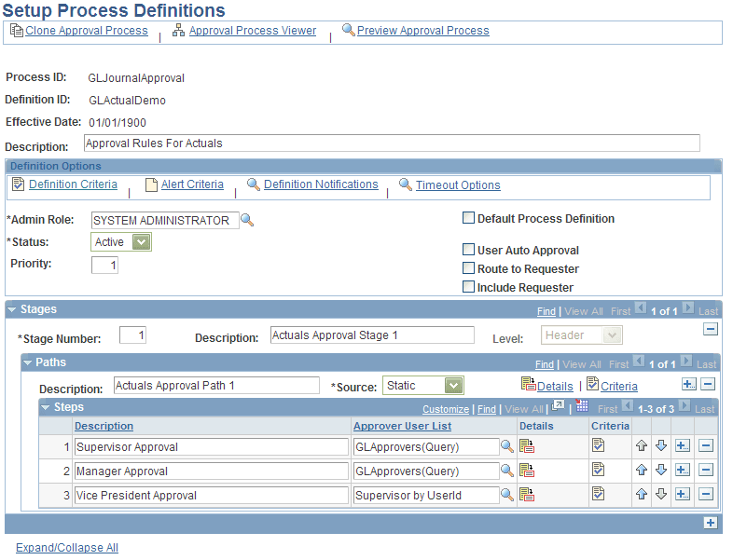The width and height of the screenshot is (733, 560).
Task: Click the stage Description field
Action: point(372,335)
